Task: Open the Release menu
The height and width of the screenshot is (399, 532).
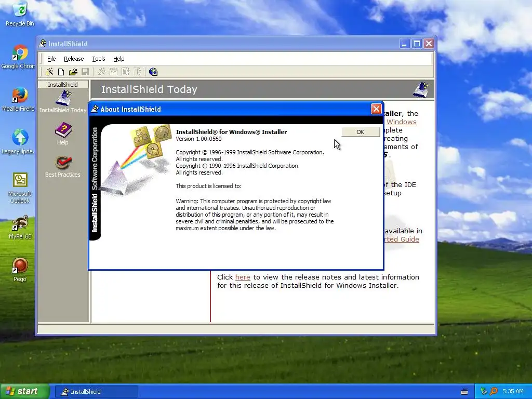Action: click(x=74, y=59)
